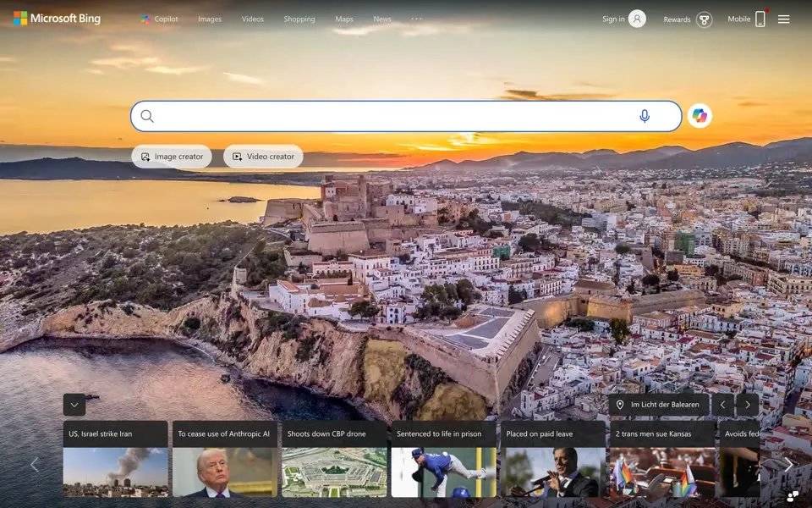
Task: Open the Shopping tab
Action: point(299,19)
